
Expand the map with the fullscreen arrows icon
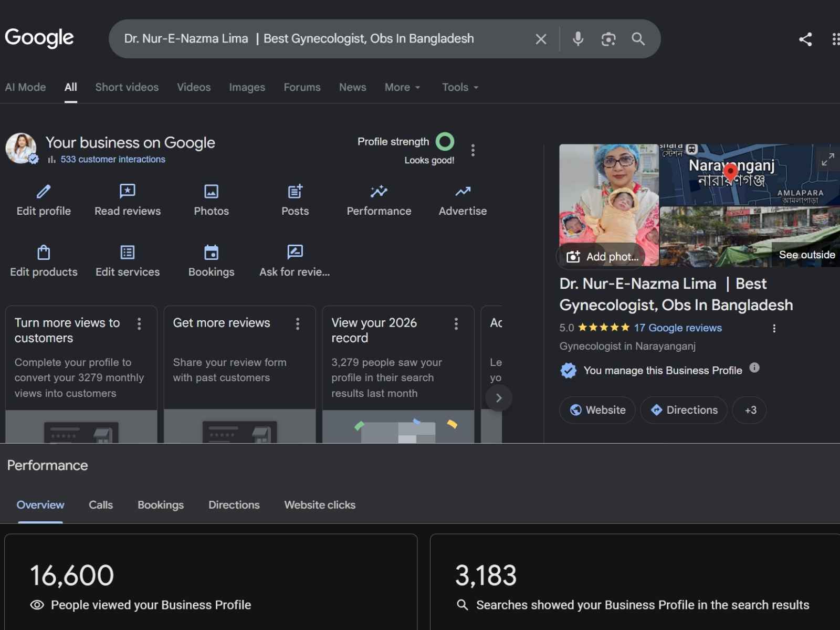(828, 159)
